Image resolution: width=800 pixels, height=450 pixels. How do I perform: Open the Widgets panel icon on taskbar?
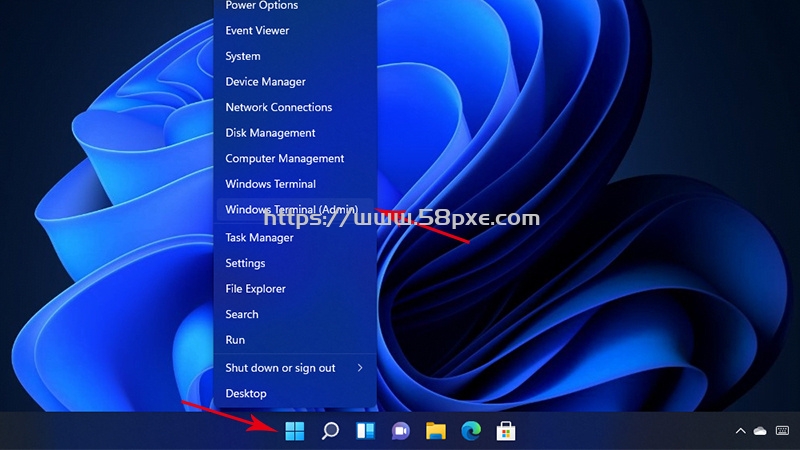tap(365, 431)
